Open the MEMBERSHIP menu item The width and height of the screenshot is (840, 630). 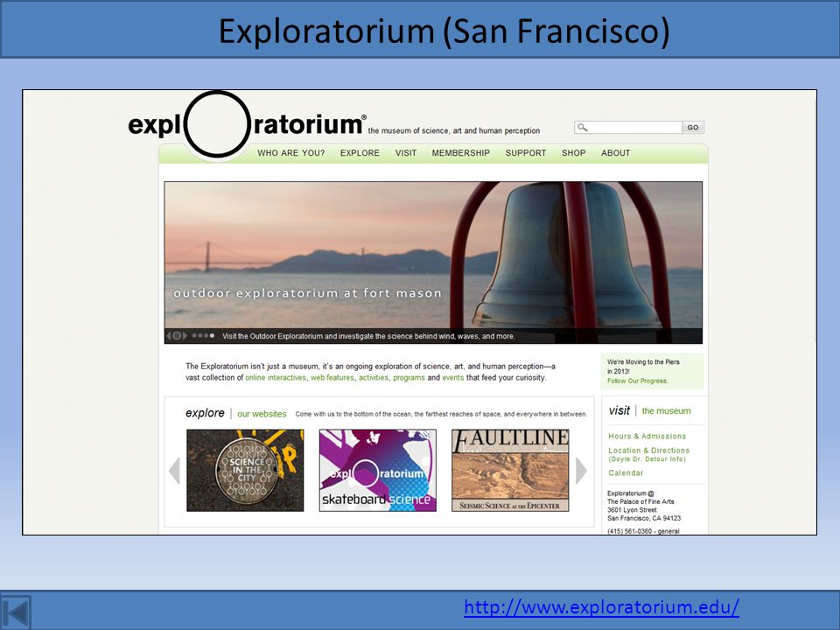(x=461, y=153)
